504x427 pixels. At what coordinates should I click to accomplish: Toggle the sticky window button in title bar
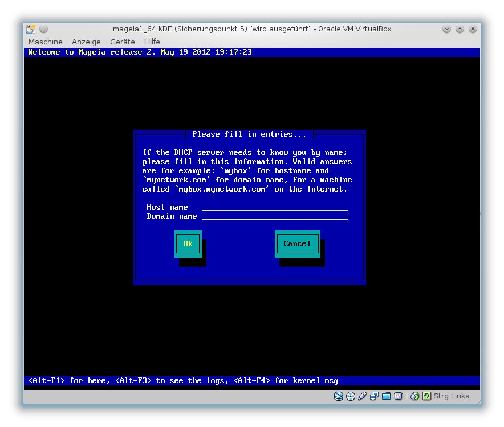pyautogui.click(x=44, y=29)
